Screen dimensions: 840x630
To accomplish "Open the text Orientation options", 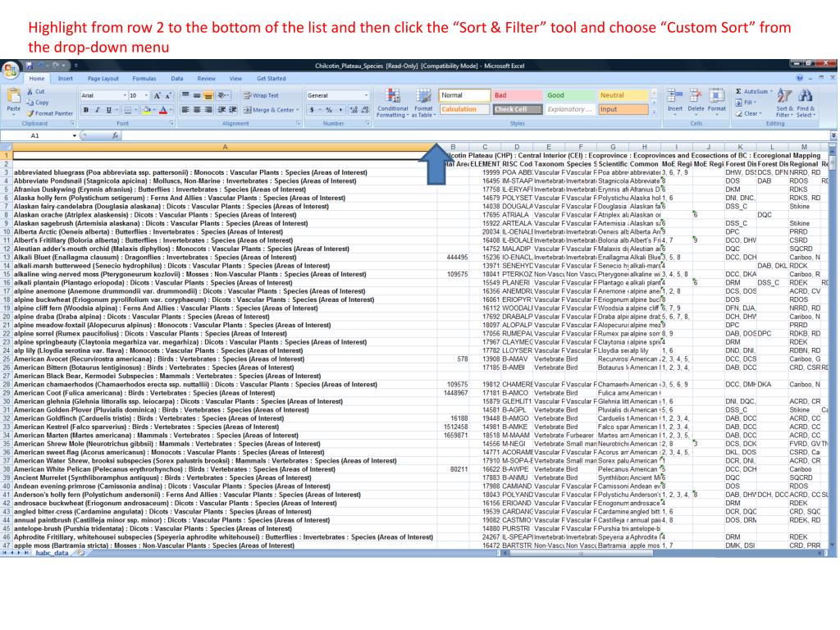I will (x=223, y=95).
